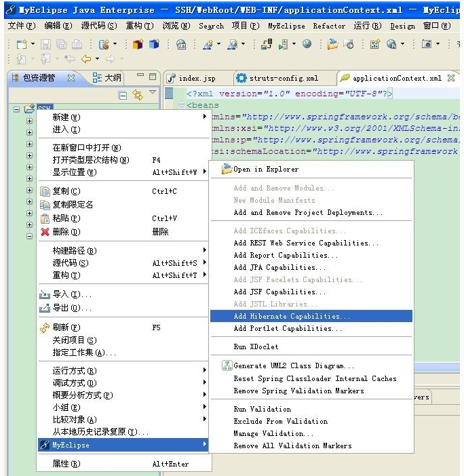Open the MyEclipse menu in menu bar
Viewport: 464px width, 476px height.
point(286,26)
